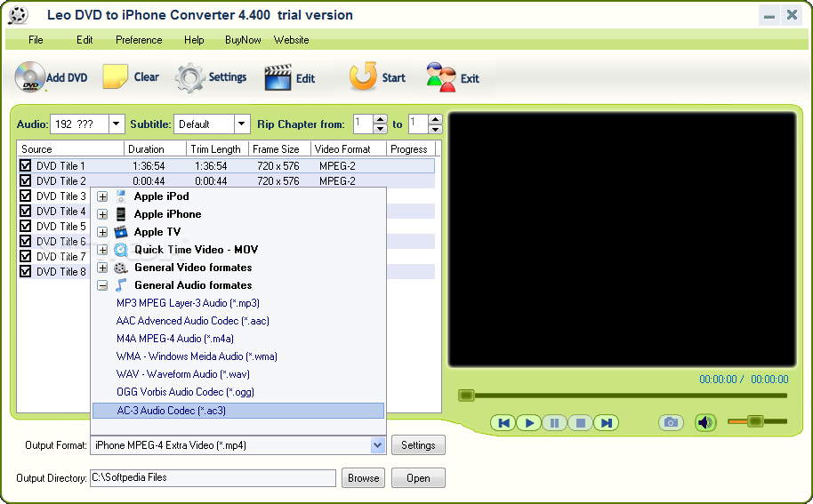Viewport: 813px width, 504px height.
Task: Skip to previous chapter in the player
Action: tap(503, 423)
